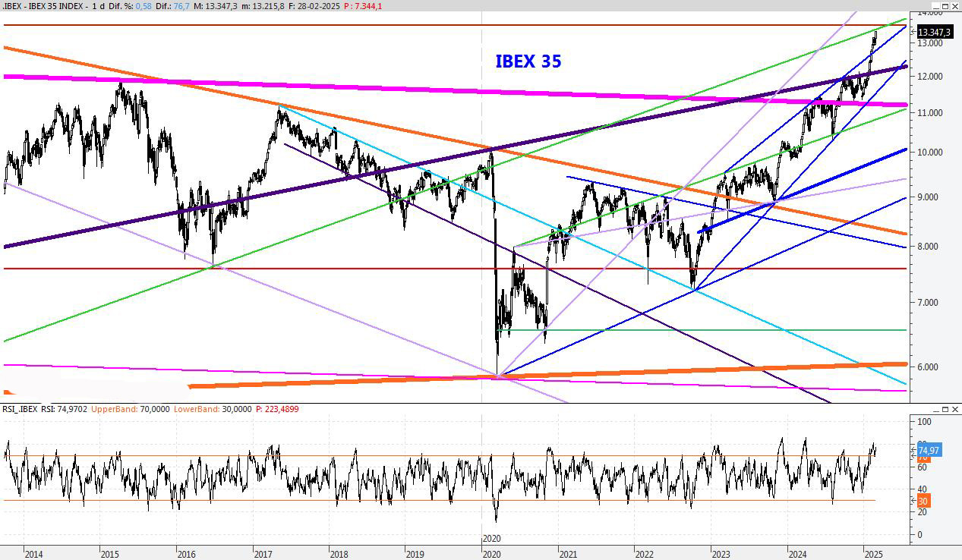Image resolution: width=962 pixels, height=560 pixels.
Task: Select the blue 74,97 RSI value tag
Action: [x=929, y=450]
